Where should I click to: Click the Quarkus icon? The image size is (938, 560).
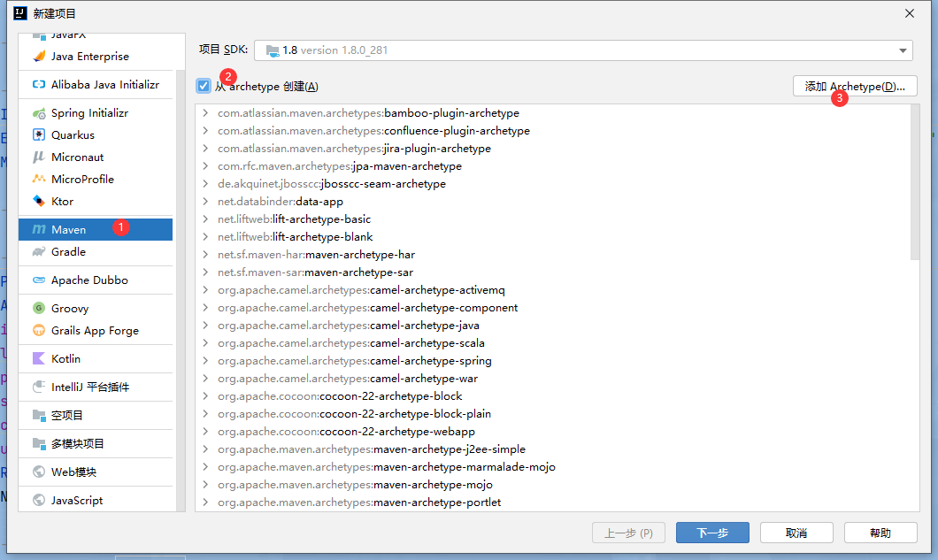point(39,135)
